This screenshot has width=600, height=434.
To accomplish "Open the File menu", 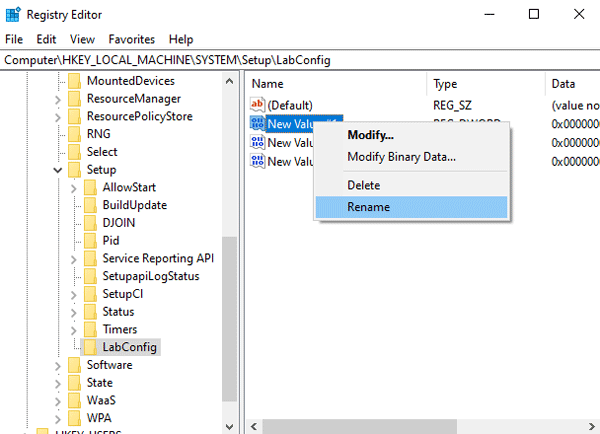I will [14, 39].
